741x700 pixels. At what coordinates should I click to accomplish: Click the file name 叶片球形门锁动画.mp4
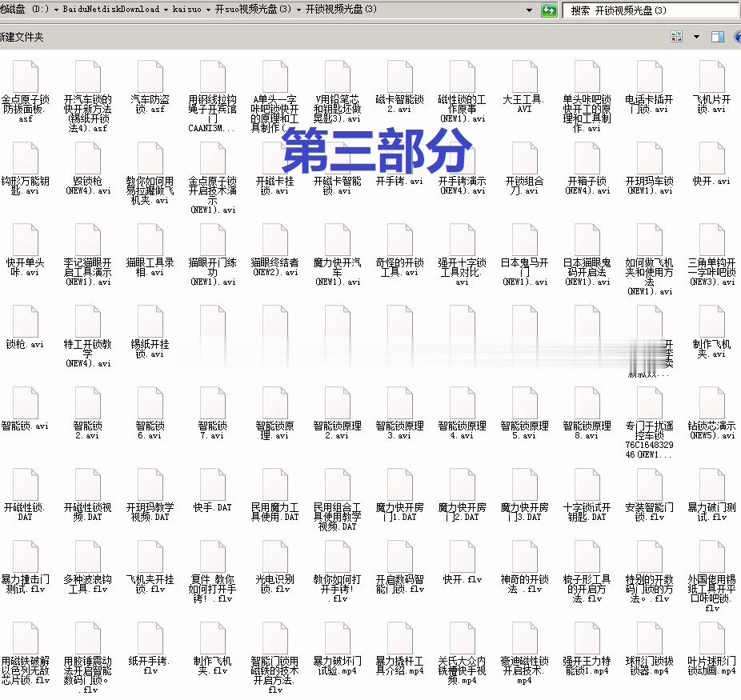[711, 666]
